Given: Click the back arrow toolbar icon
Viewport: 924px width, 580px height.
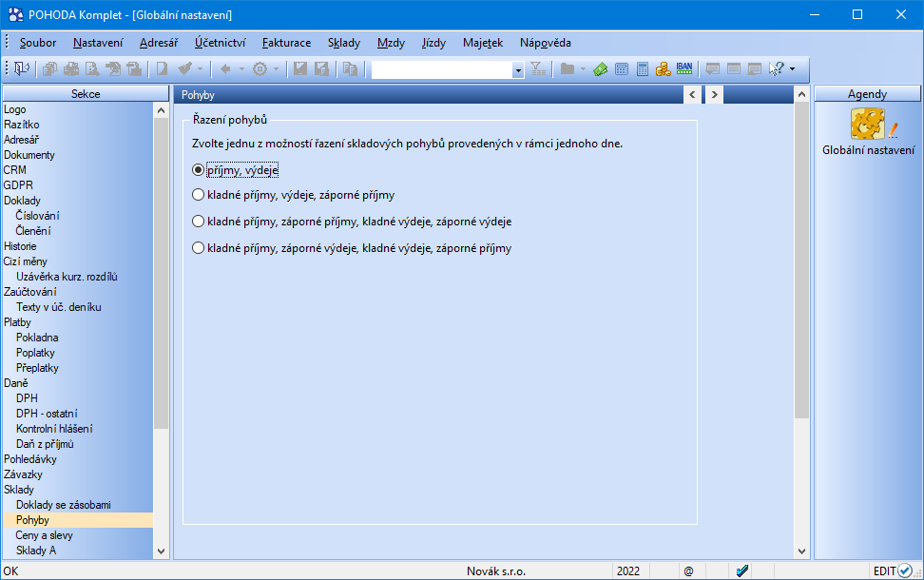Looking at the screenshot, I should click(x=225, y=69).
